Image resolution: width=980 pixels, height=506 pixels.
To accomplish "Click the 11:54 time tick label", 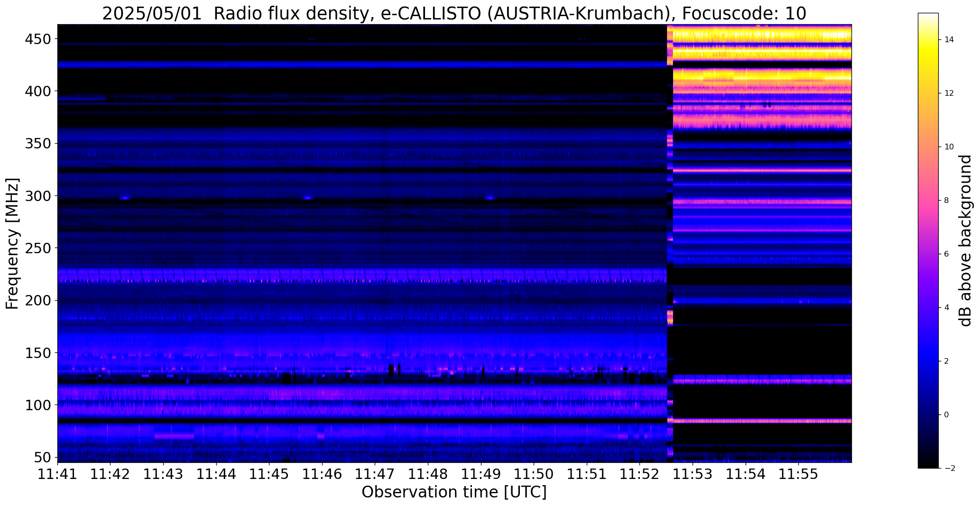I will click(745, 474).
